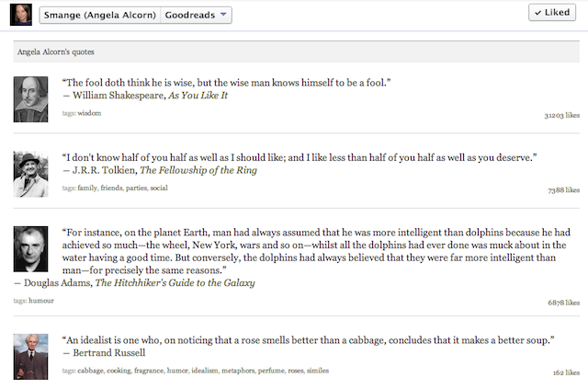Open J.R.R. Tolkien's portrait thumbnail
This screenshot has width=588, height=389.
pos(30,174)
